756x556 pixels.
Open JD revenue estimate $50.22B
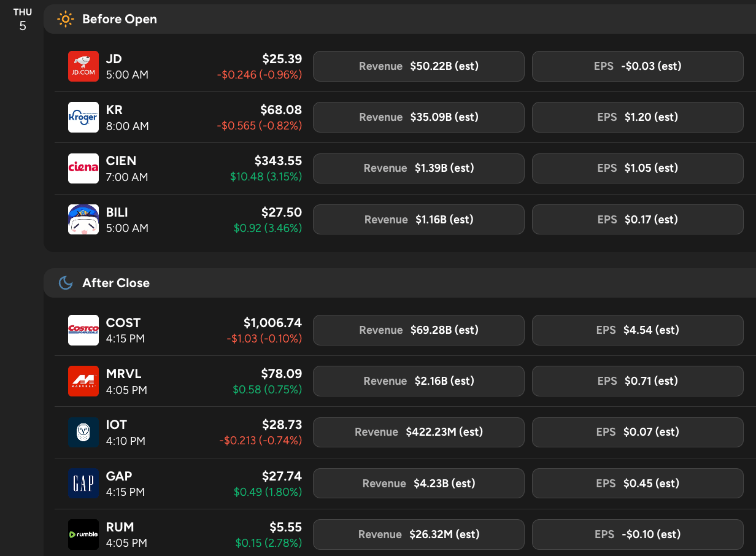(x=418, y=66)
